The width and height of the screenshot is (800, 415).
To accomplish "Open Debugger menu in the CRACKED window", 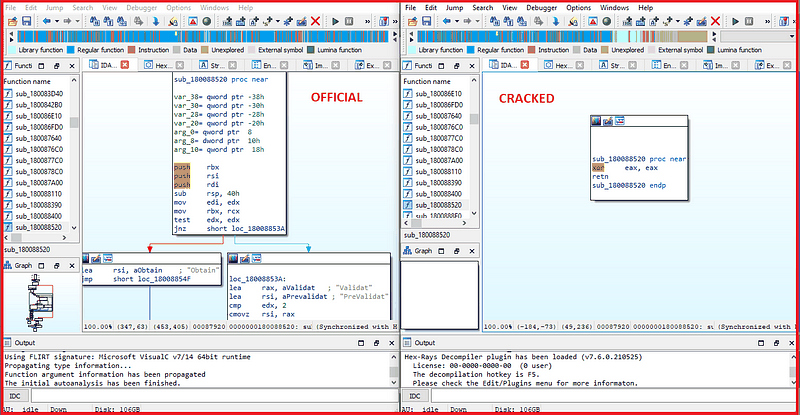I will point(541,8).
